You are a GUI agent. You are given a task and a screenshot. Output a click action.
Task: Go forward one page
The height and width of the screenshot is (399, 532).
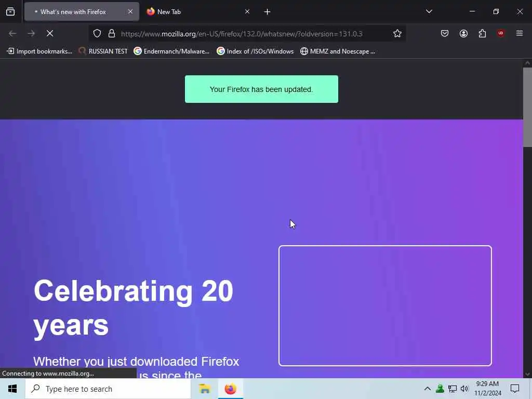pos(31,33)
